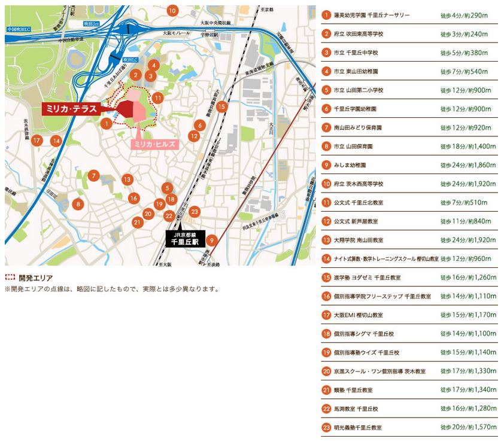This screenshot has width=504, height=442.
Task: Select map marker 14 on the map
Action: coord(56,141)
